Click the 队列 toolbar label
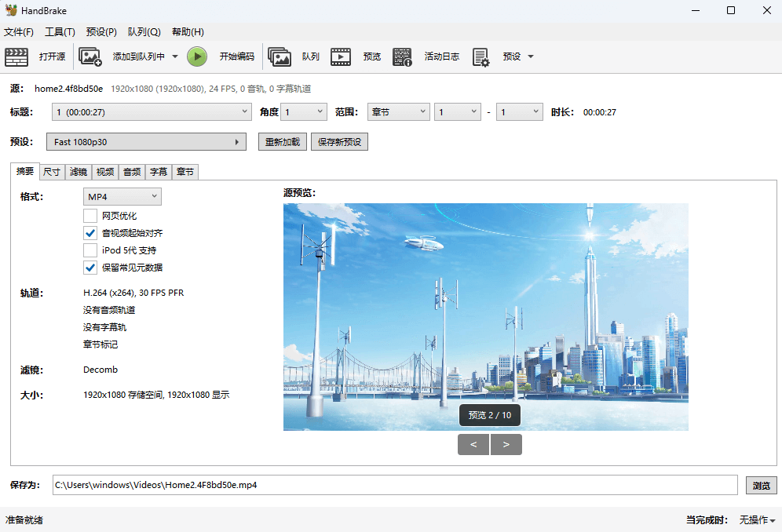Image resolution: width=782 pixels, height=532 pixels. (x=310, y=56)
